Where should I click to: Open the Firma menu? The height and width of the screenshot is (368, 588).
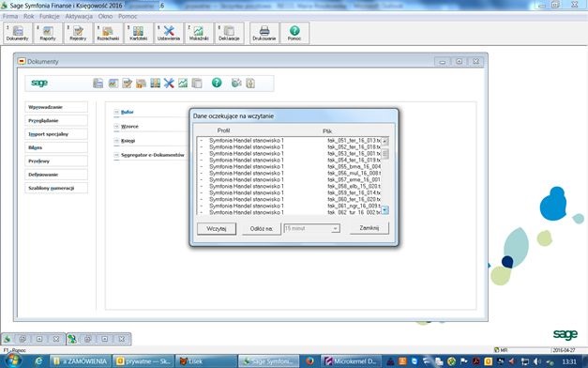10,16
